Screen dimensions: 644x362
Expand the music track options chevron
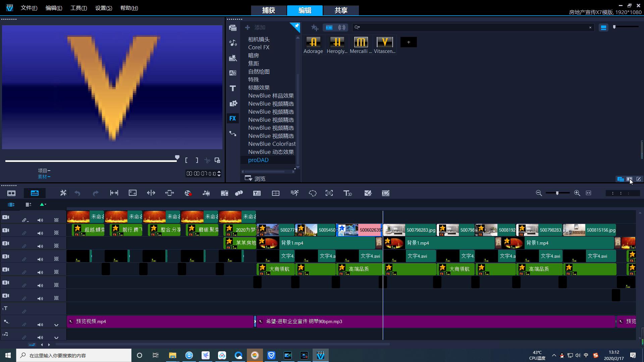pos(56,337)
